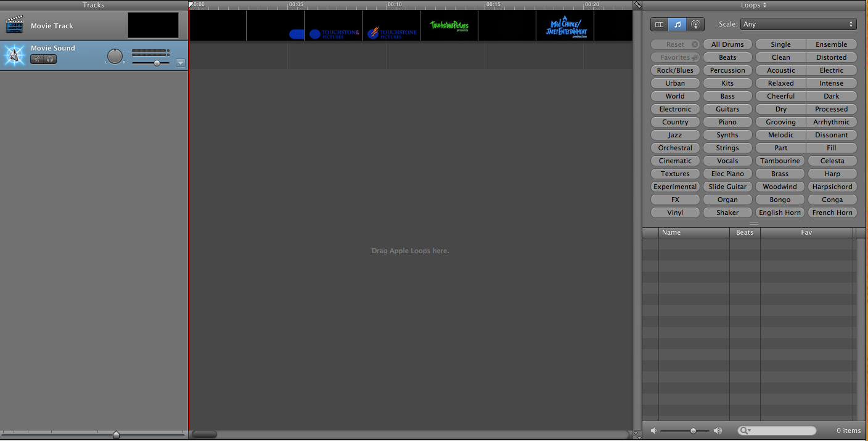Viewport: 868px width, 441px height.
Task: Open the search magnifier options dropdown
Action: coord(746,431)
